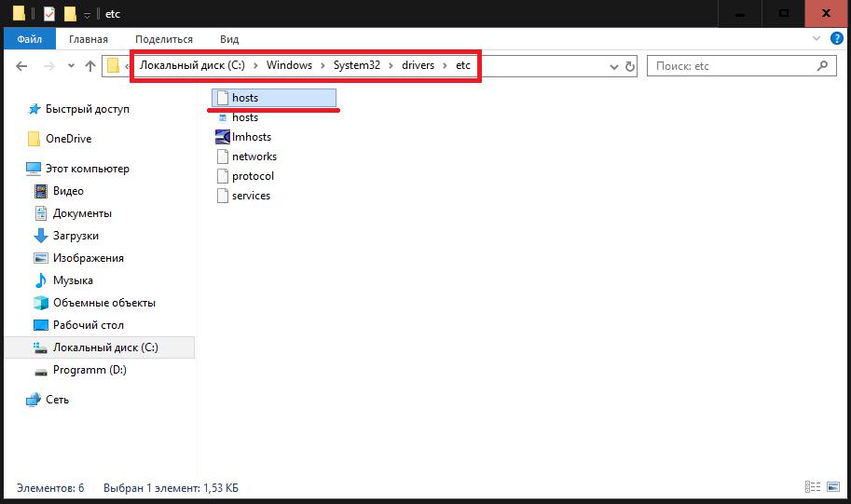Click drivers in address breadcrumb

point(418,65)
